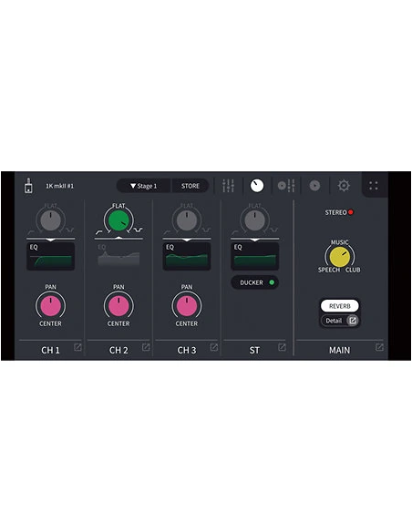412x532 pixels.
Task: Adjust the CH 3 EQ mode knob
Action: [x=187, y=220]
